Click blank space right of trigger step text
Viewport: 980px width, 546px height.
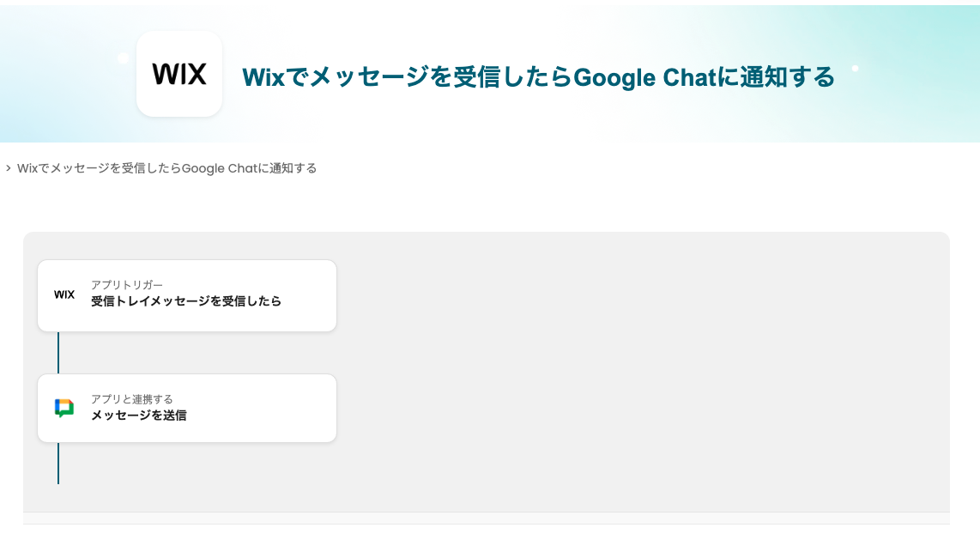[309, 295]
